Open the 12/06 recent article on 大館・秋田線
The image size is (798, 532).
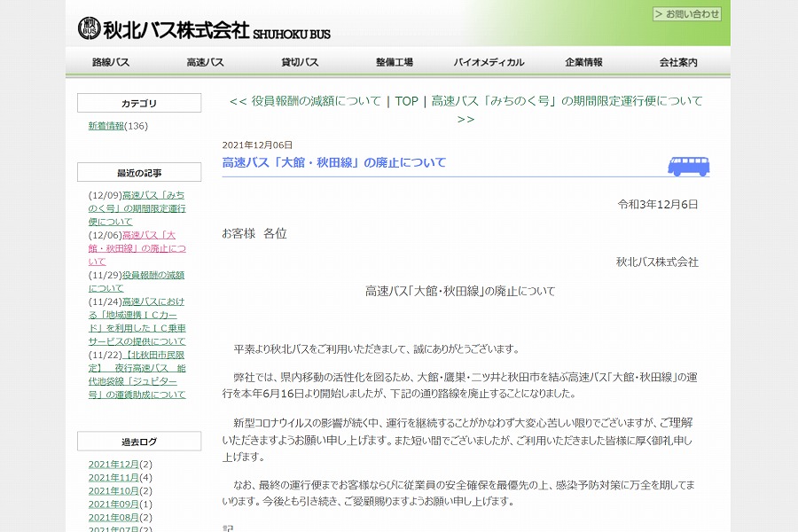[x=137, y=248]
